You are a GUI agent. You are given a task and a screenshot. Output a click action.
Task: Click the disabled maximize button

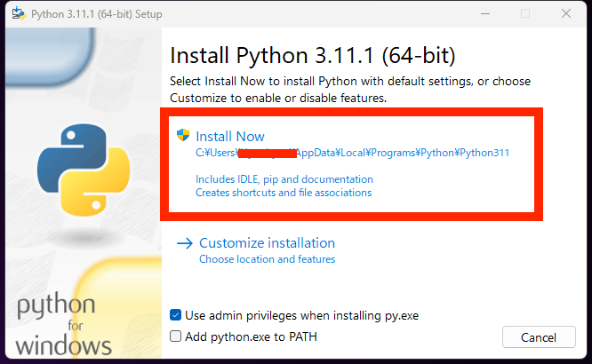point(525,13)
